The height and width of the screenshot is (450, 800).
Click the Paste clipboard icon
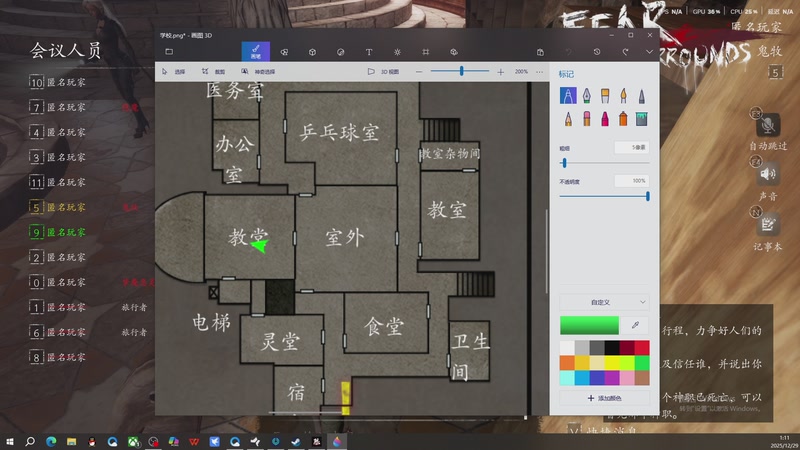[540, 52]
